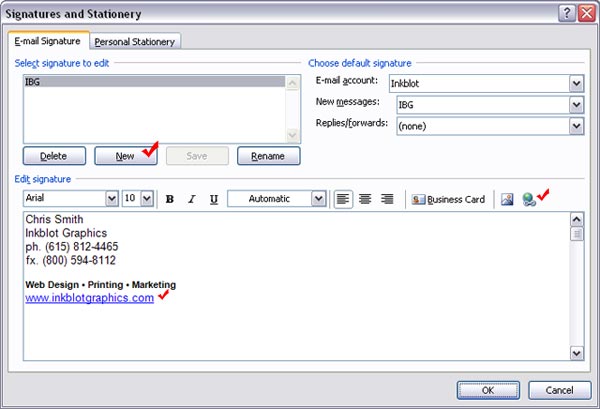Toggle Underline formatting button
The width and height of the screenshot is (600, 409).
214,199
